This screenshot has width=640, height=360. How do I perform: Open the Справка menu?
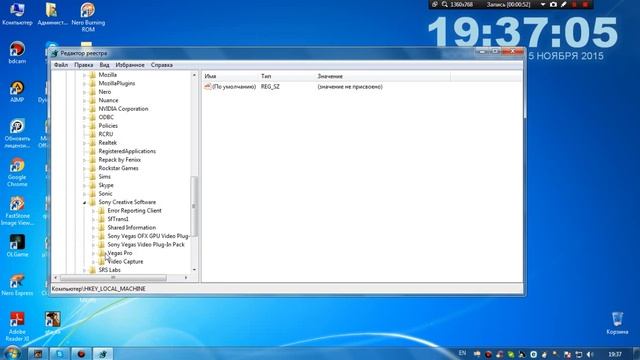[162, 65]
